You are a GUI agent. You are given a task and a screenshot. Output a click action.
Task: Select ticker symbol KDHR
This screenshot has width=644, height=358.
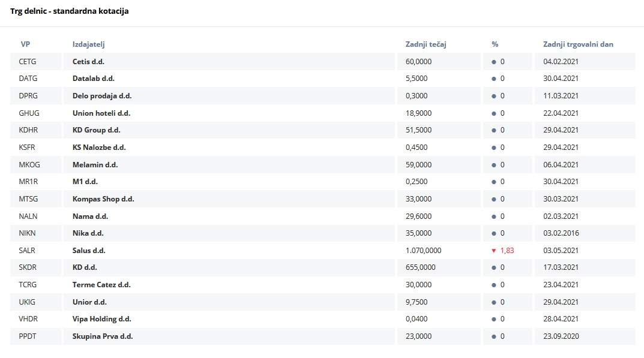tap(28, 130)
